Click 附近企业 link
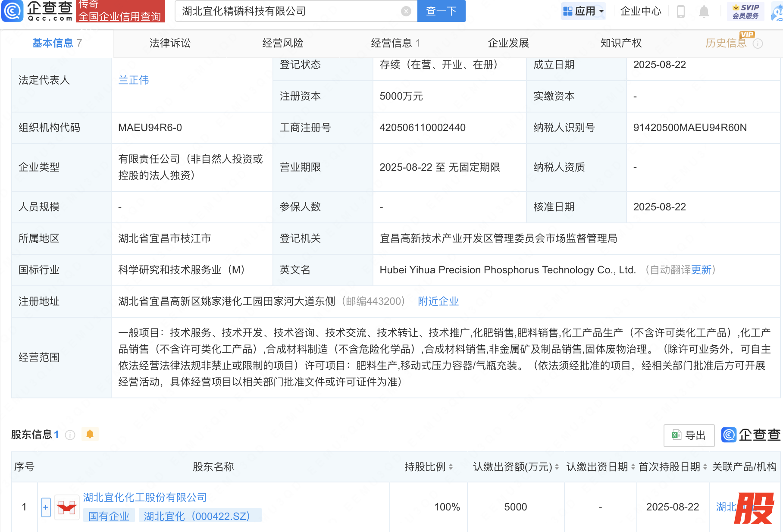Image resolution: width=783 pixels, height=532 pixels. (x=438, y=301)
